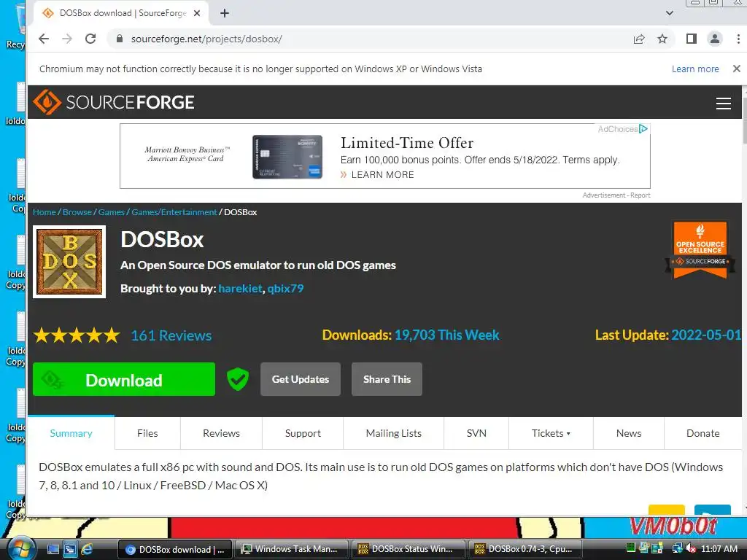
Task: Click 19,703 This Week downloads link
Action: 446,335
